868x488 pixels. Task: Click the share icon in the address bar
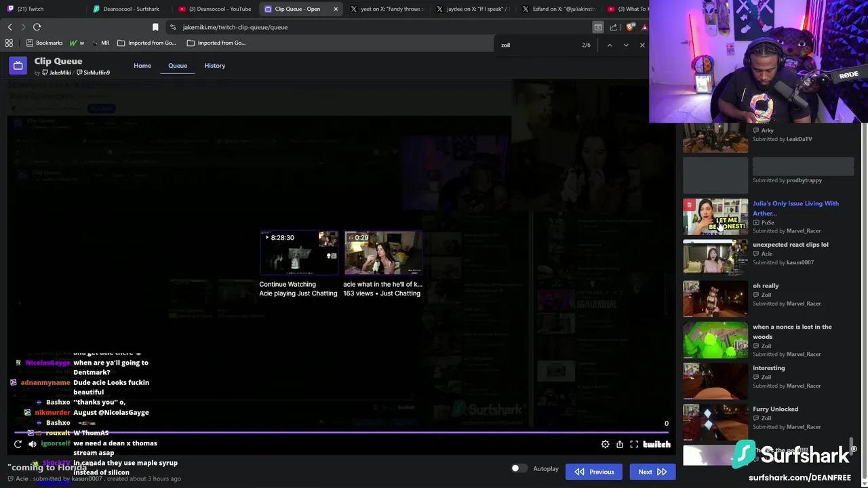[x=614, y=27]
